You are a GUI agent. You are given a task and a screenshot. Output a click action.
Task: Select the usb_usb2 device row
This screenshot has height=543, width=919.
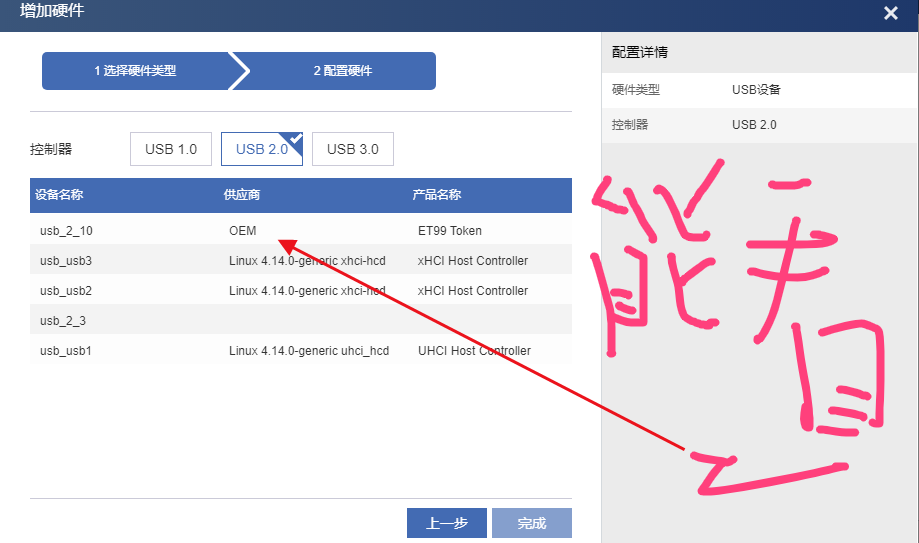pyautogui.click(x=301, y=290)
